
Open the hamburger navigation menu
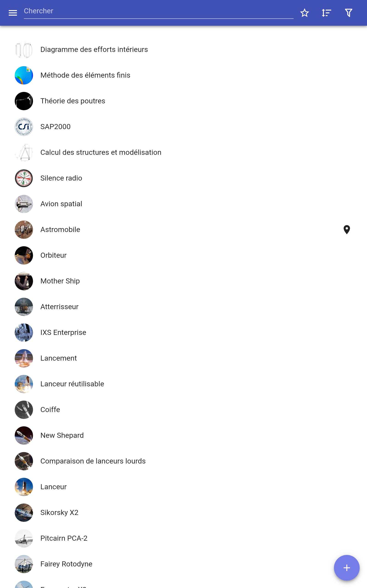click(x=13, y=13)
